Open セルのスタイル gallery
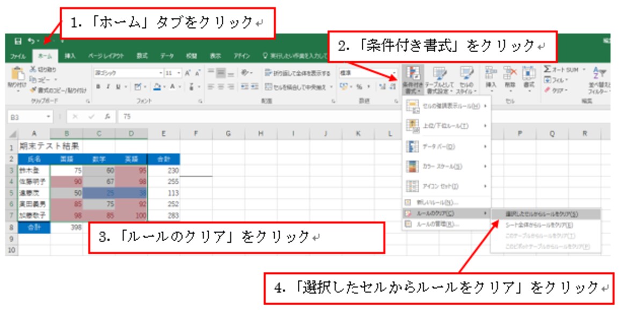Viewport: 644px width, 317px height. click(x=466, y=80)
